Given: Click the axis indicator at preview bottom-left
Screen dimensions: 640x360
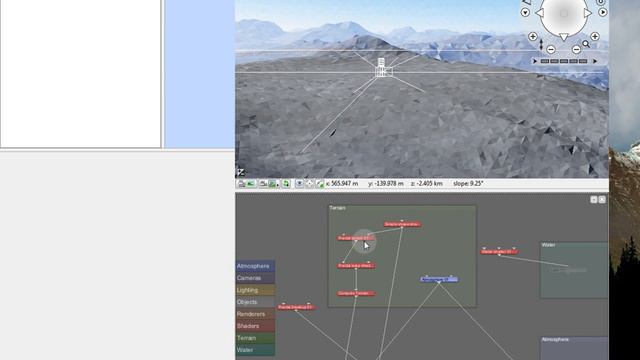Looking at the screenshot, I should point(240,172).
